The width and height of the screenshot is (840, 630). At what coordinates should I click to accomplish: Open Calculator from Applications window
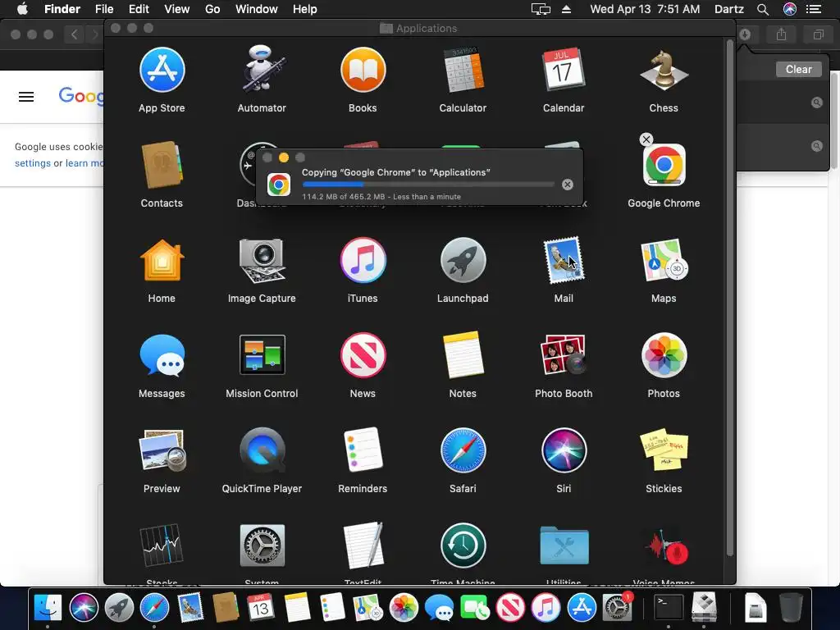pos(463,71)
